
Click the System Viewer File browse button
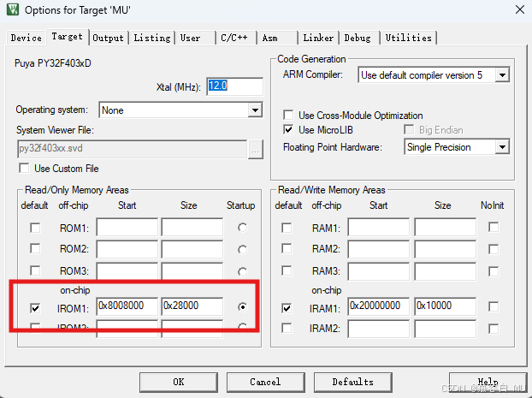(256, 149)
